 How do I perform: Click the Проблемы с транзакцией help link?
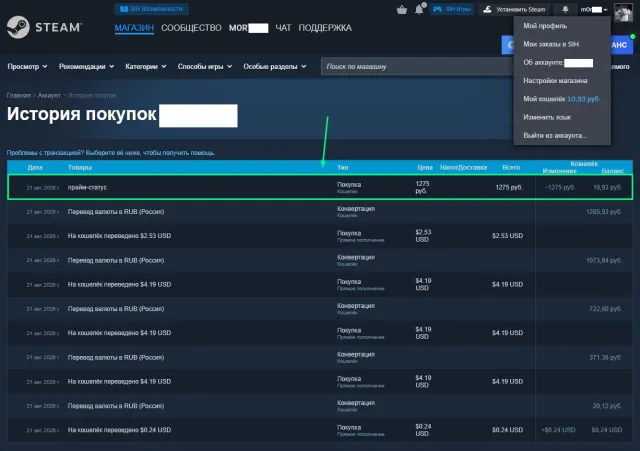tap(110, 153)
